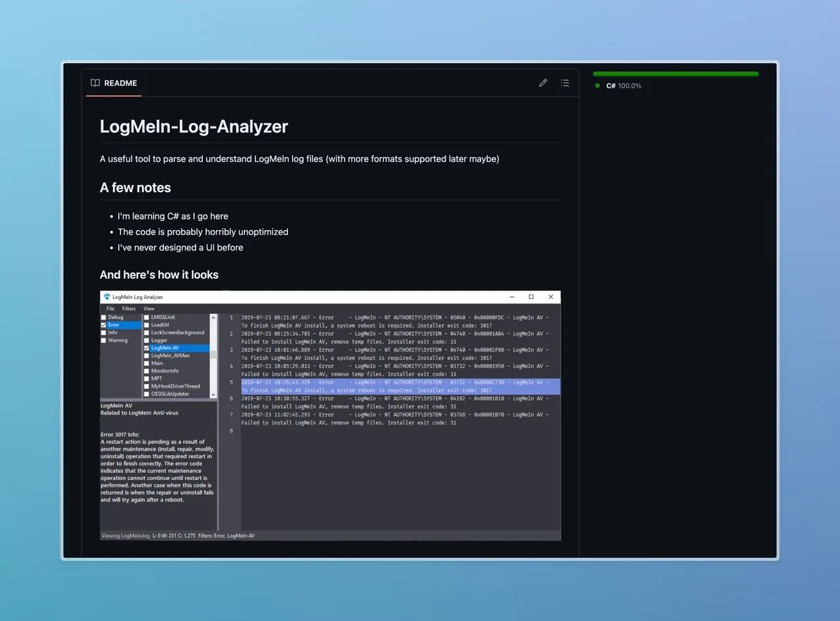This screenshot has width=840, height=621.
Task: Check the Logger component checkbox
Action: pos(146,340)
